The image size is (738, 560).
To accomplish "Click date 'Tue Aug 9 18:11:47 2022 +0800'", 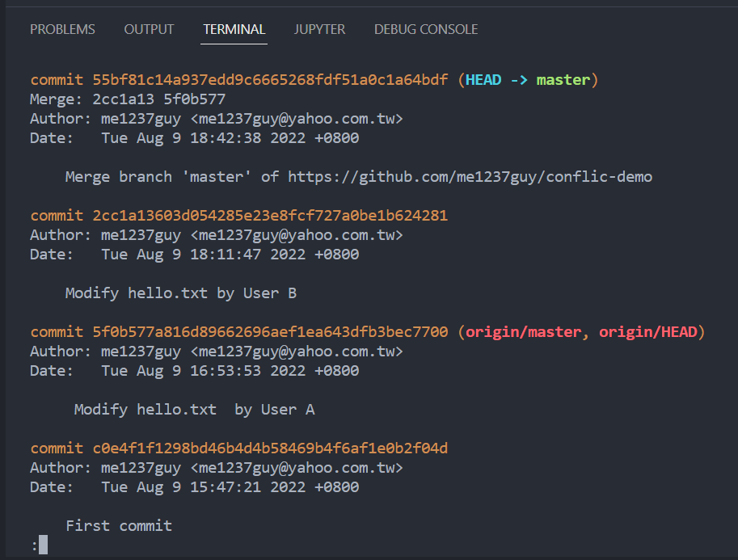I will pos(230,254).
